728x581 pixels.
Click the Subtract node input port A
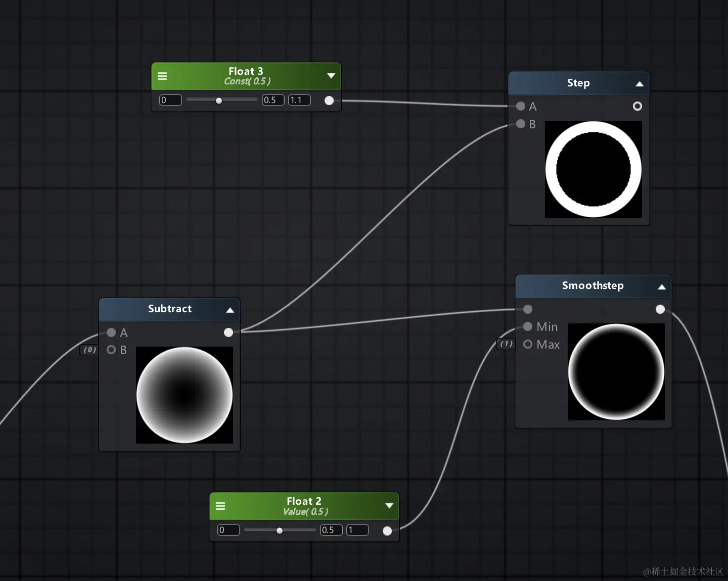pos(111,332)
